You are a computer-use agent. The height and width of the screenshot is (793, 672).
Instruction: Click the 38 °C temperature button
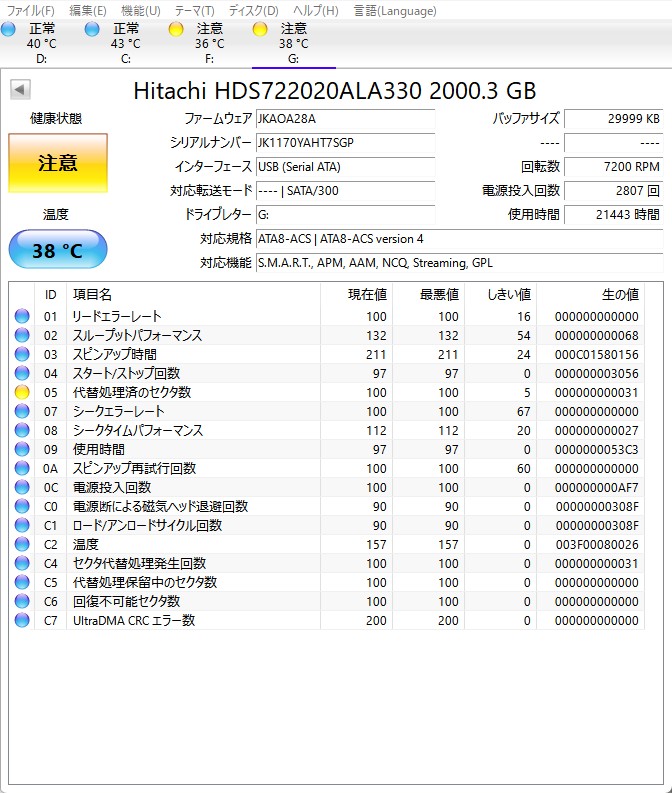(58, 250)
